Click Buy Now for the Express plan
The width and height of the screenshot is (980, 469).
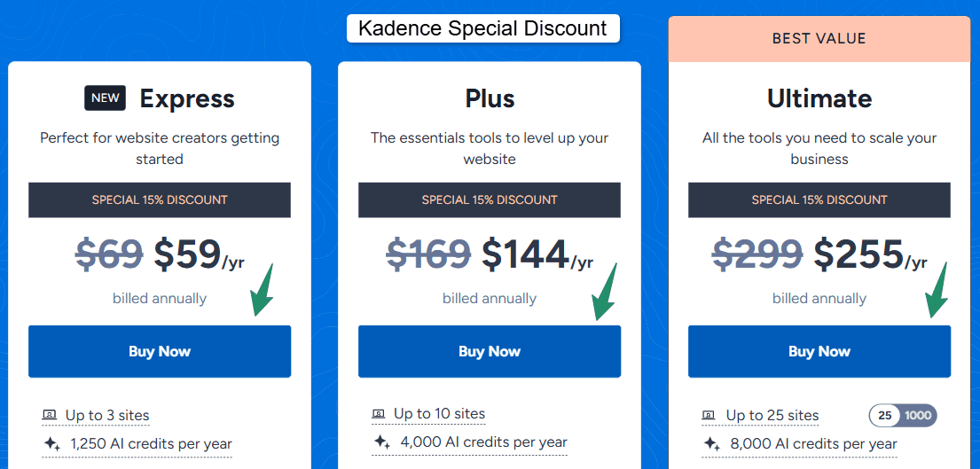[x=160, y=351]
